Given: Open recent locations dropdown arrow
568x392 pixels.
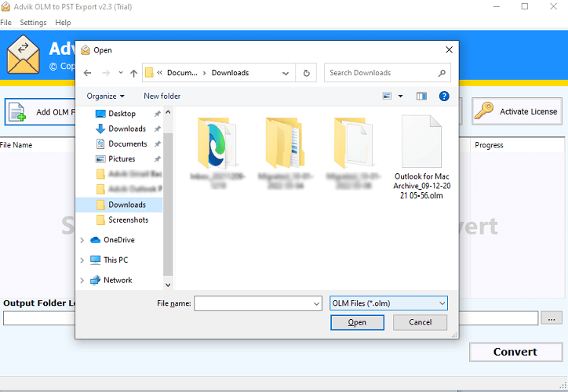Looking at the screenshot, I should point(121,73).
